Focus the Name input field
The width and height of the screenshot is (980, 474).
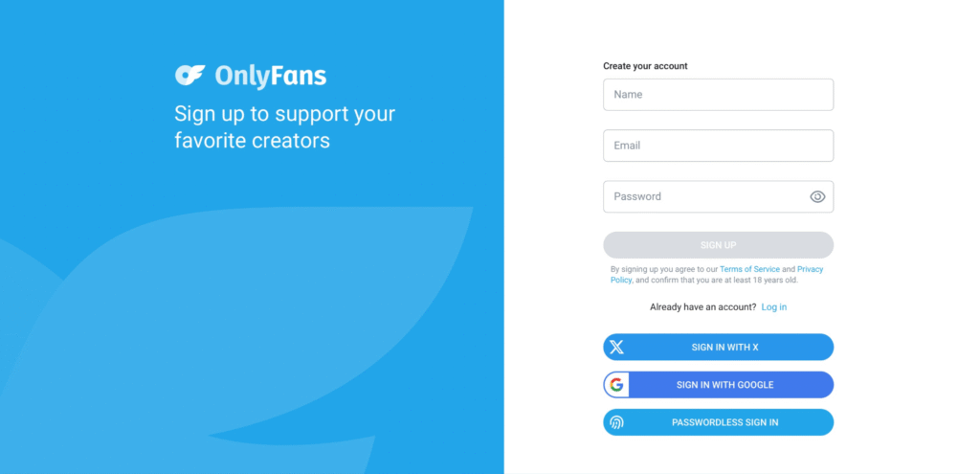point(718,95)
